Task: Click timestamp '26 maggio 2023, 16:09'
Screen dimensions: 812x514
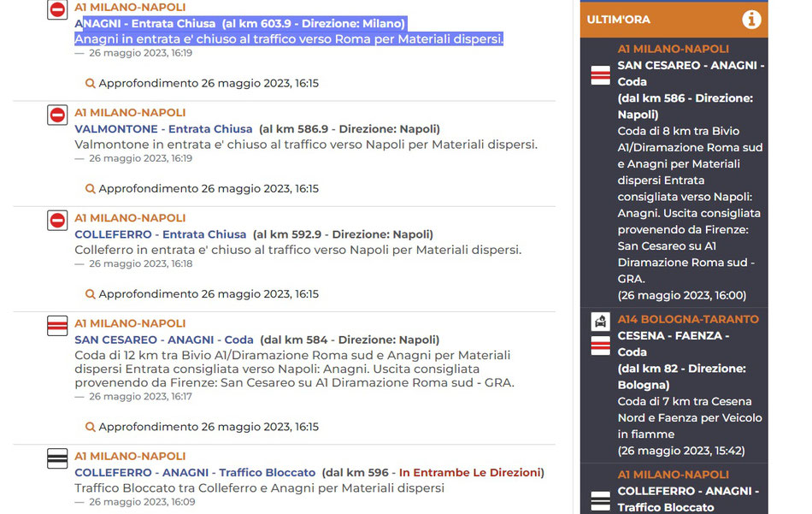Action: pyautogui.click(x=142, y=502)
